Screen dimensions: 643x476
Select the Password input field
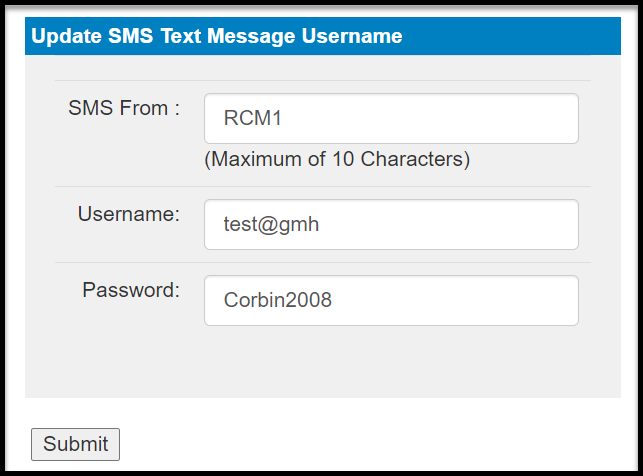(391, 300)
